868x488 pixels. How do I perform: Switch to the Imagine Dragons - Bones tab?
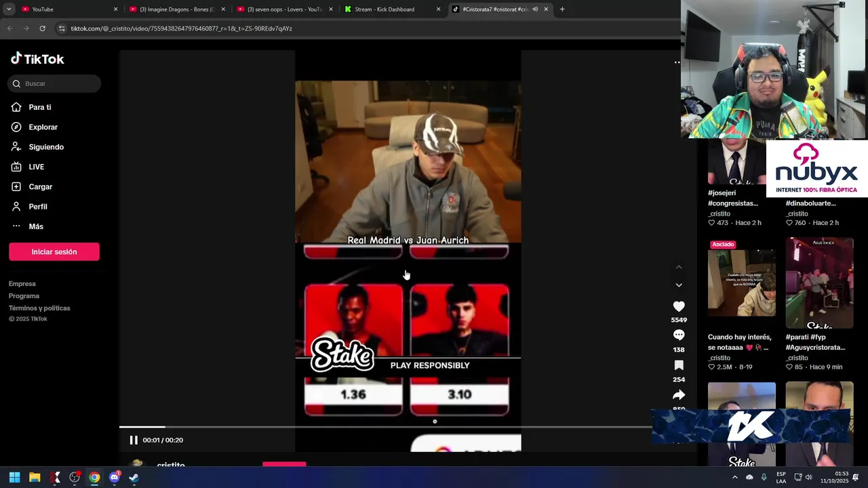[x=176, y=9]
